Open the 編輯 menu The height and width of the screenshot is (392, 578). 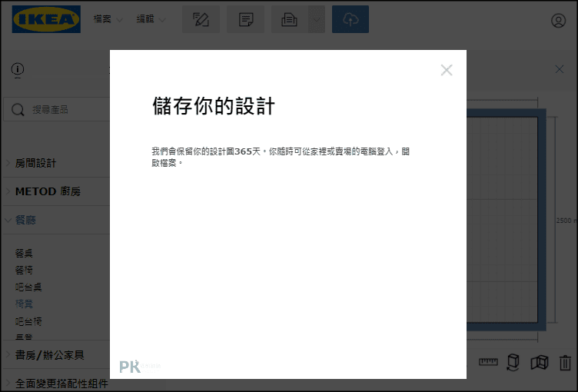pos(151,19)
